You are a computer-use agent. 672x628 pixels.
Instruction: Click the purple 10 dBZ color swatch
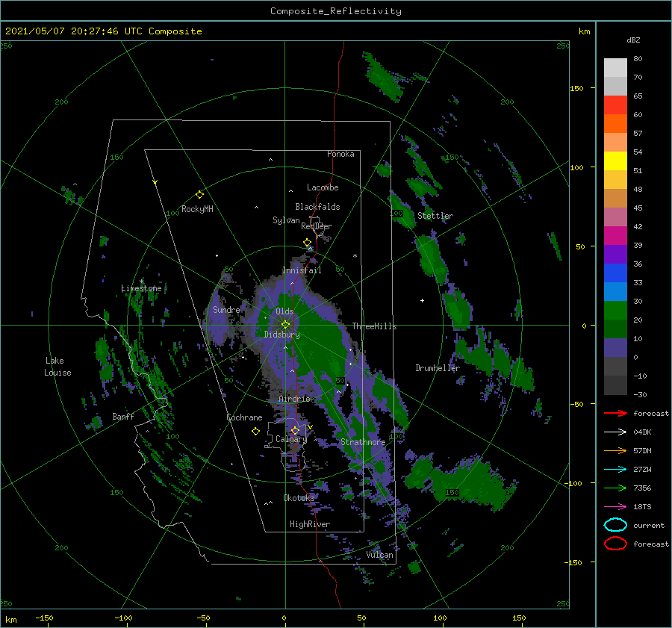tap(615, 348)
